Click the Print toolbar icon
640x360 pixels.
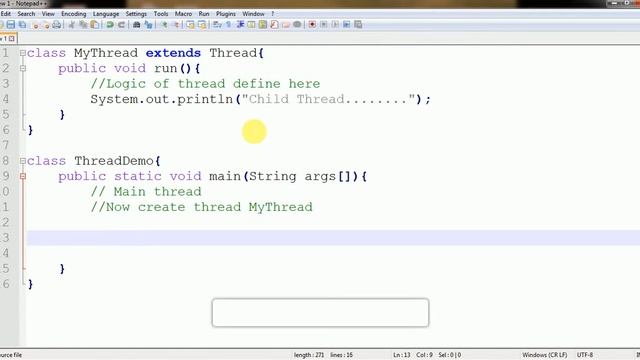pyautogui.click(x=57, y=24)
